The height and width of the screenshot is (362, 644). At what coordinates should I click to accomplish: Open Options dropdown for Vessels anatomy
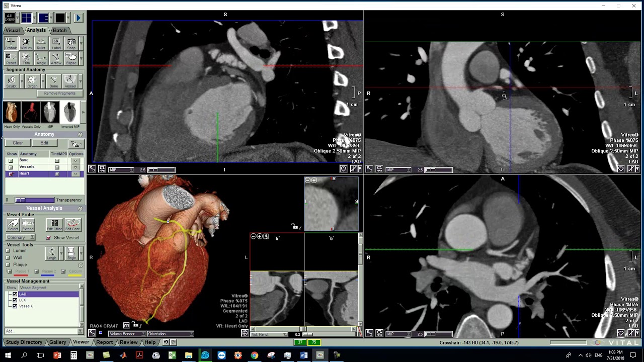tap(75, 167)
